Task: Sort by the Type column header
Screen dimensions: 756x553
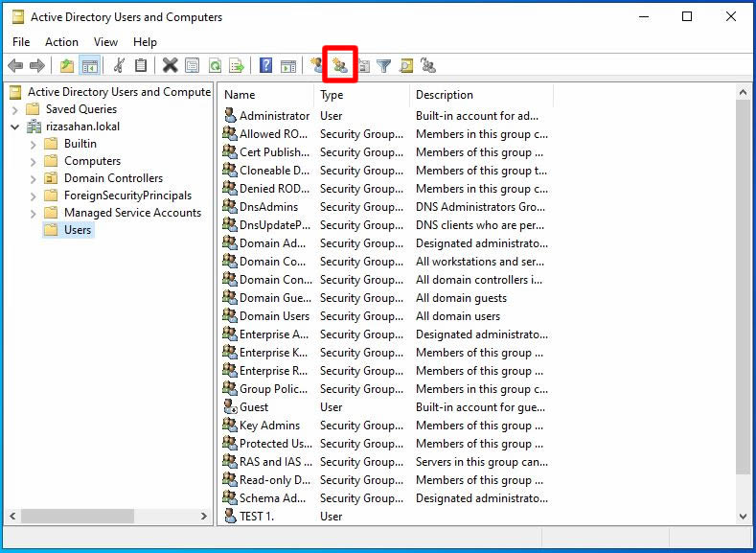Action: pos(362,95)
